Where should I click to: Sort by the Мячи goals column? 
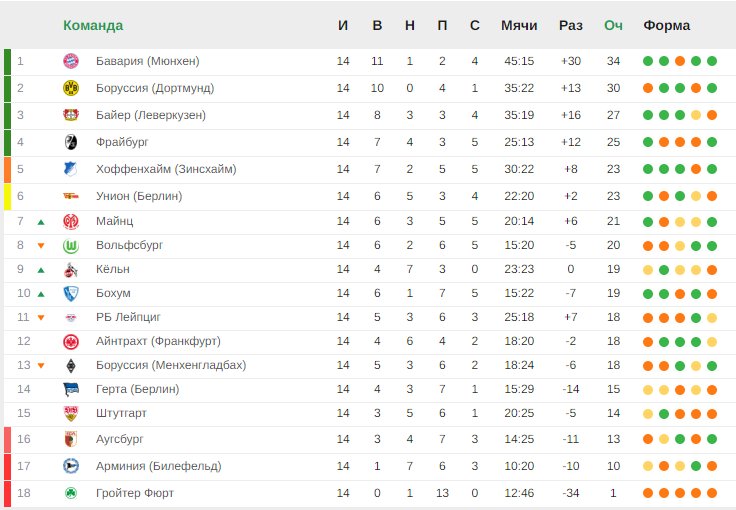click(519, 25)
